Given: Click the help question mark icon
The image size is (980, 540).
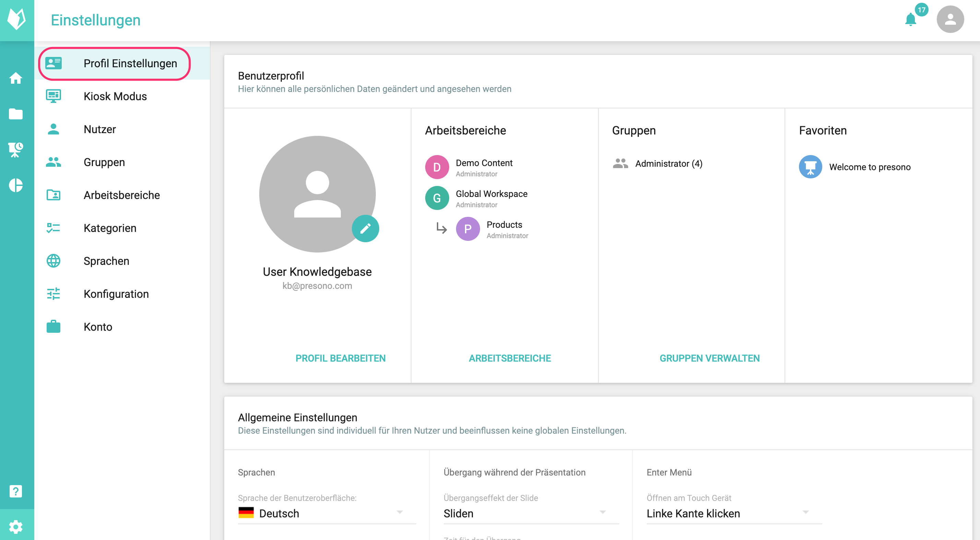Looking at the screenshot, I should click(16, 491).
